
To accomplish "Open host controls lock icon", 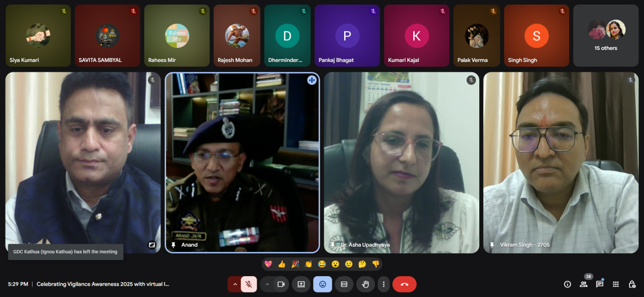I will [632, 284].
